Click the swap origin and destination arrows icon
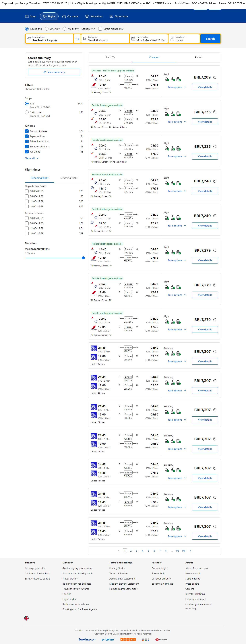This screenshot has height=644, width=246. [x=77, y=39]
